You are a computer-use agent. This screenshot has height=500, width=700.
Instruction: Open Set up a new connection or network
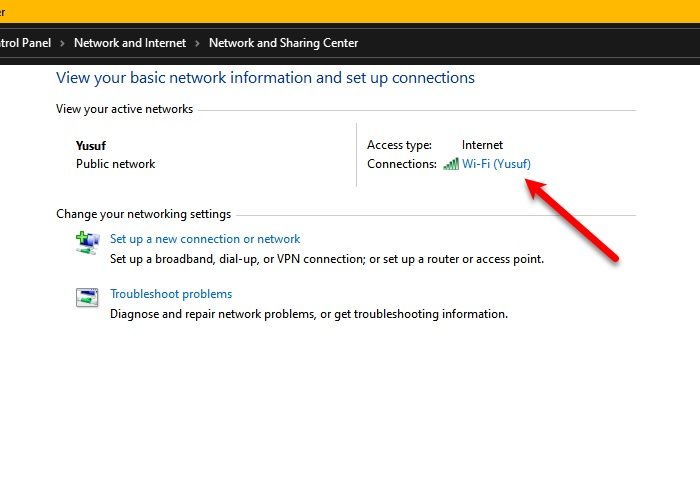(x=205, y=239)
